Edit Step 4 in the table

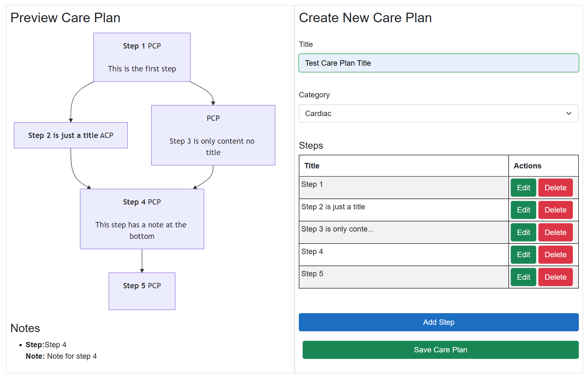point(523,255)
